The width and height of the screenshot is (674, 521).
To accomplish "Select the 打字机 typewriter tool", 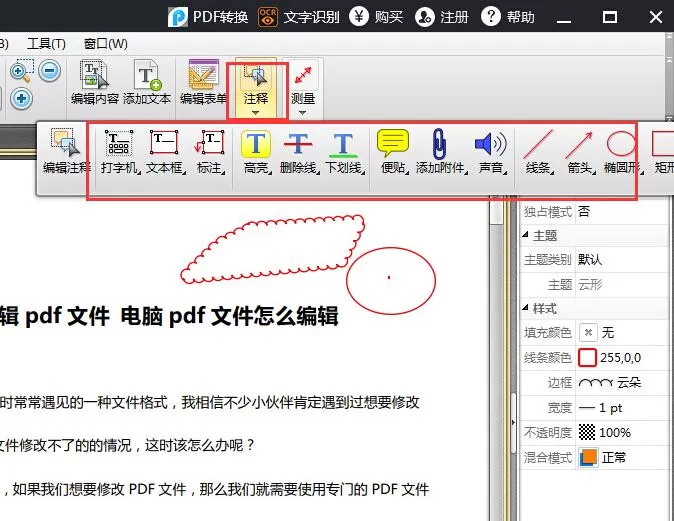I will [x=120, y=152].
